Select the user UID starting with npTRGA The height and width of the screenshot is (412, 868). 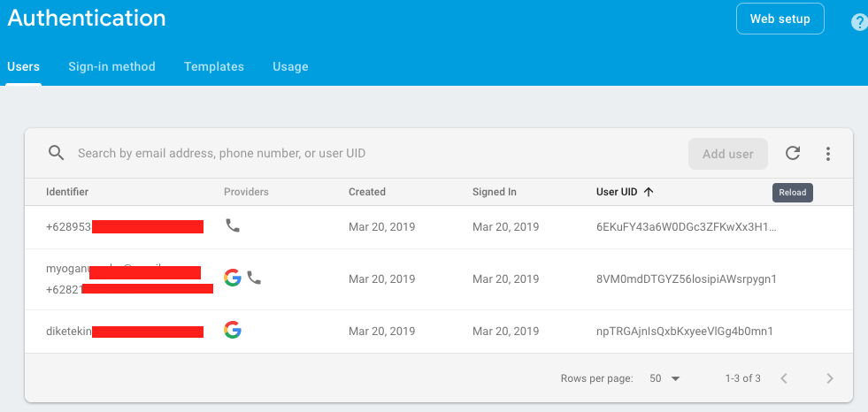coord(685,332)
